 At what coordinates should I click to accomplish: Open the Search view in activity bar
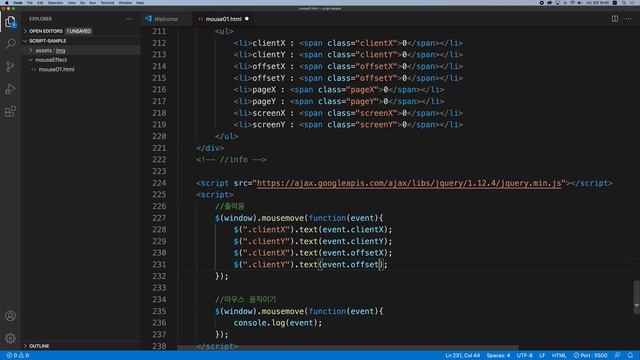coord(10,44)
